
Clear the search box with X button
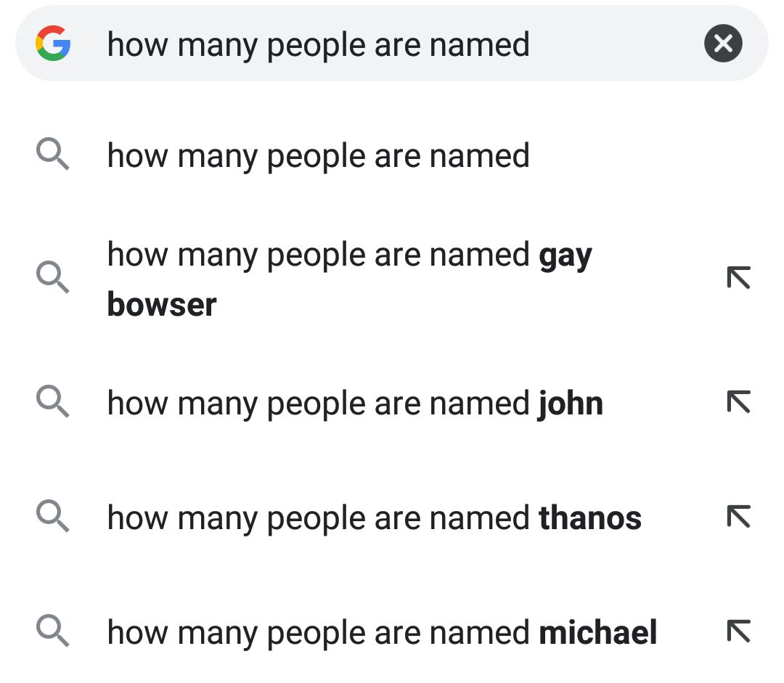click(723, 44)
